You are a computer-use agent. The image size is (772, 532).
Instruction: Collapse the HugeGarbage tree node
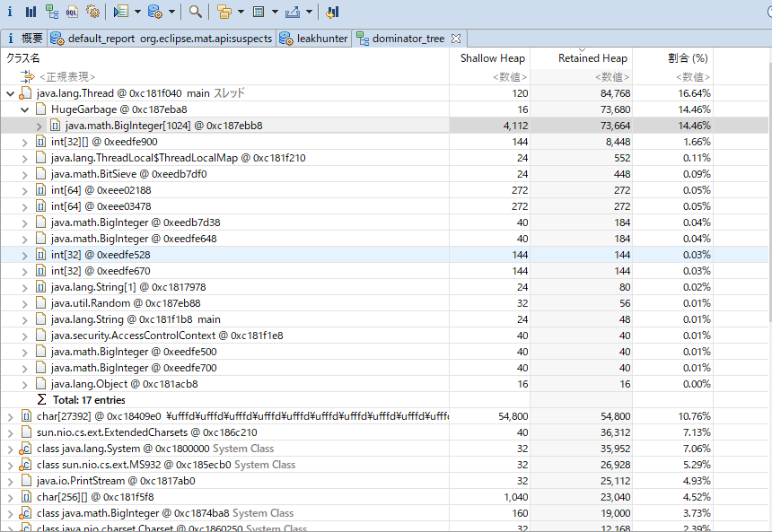coord(24,109)
